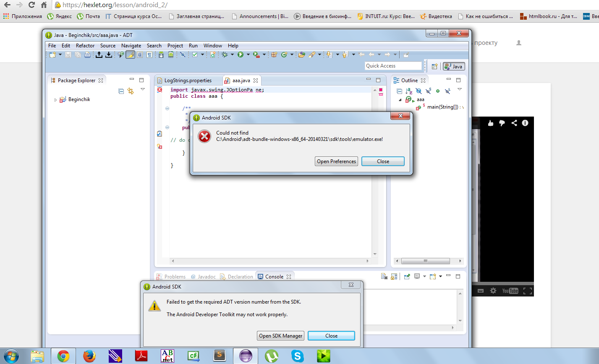Viewport: 599px width, 364px height.
Task: Click the Open Preferences button
Action: click(x=337, y=161)
